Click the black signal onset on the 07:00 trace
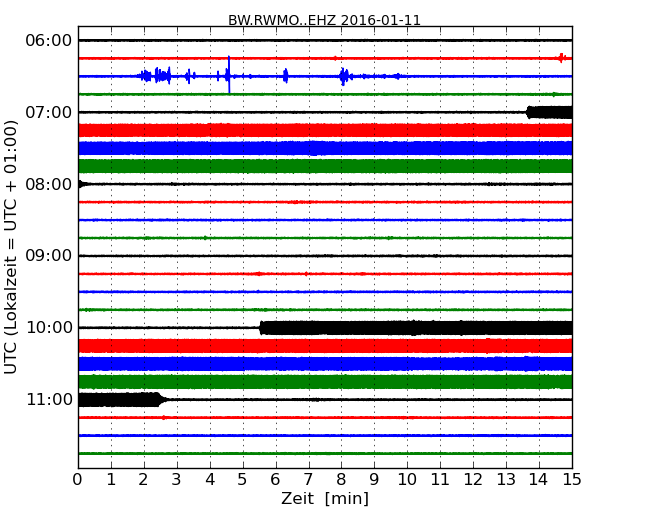The width and height of the screenshot is (650, 520). coord(529,112)
